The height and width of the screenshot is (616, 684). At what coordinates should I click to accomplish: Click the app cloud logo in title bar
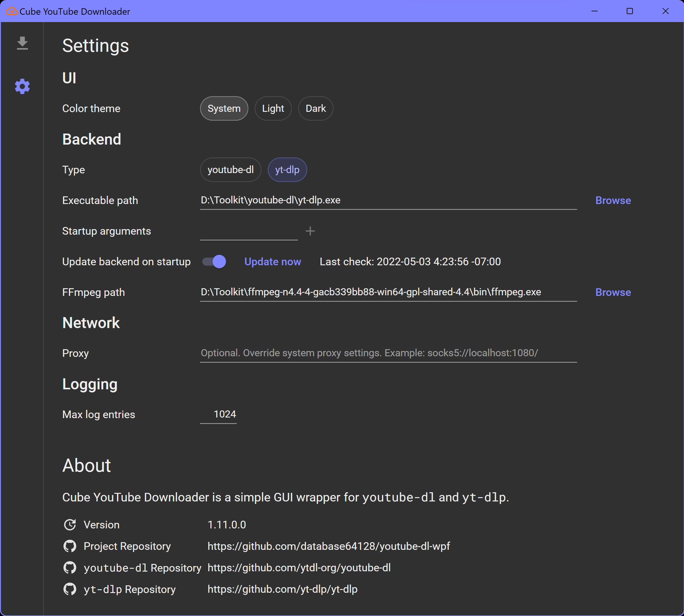(x=12, y=11)
